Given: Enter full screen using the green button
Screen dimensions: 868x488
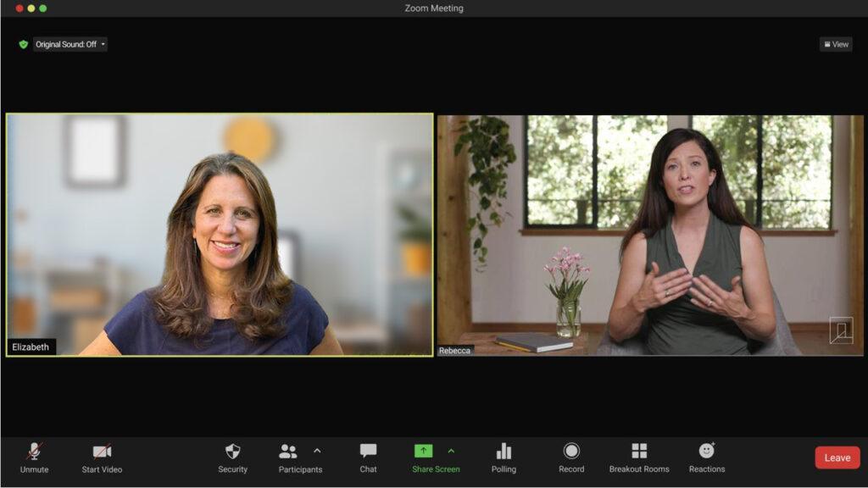Looking at the screenshot, I should pos(42,8).
